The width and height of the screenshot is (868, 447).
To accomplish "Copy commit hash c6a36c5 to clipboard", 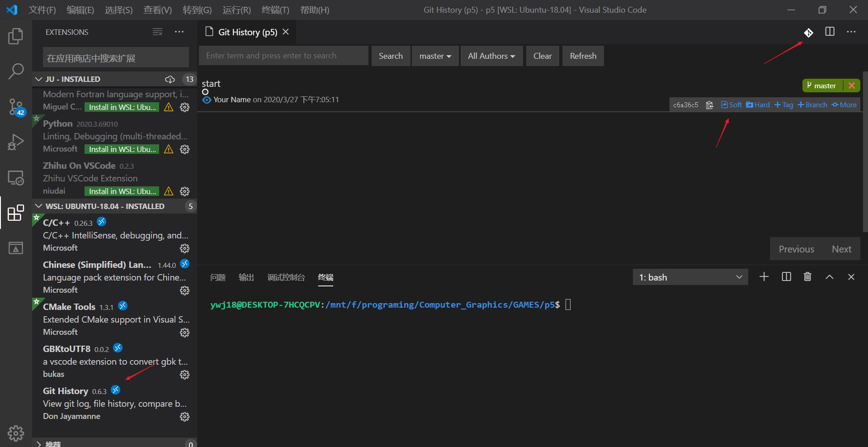I will coord(709,105).
